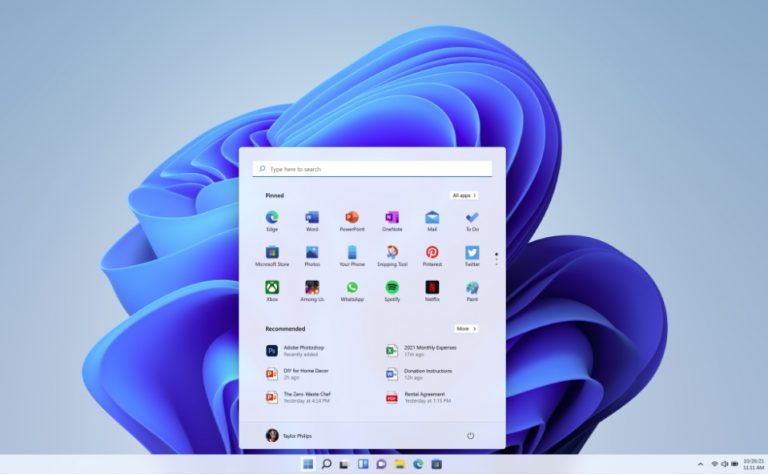Open 2021 Monthly Expenses spreadsheet

pos(428,350)
